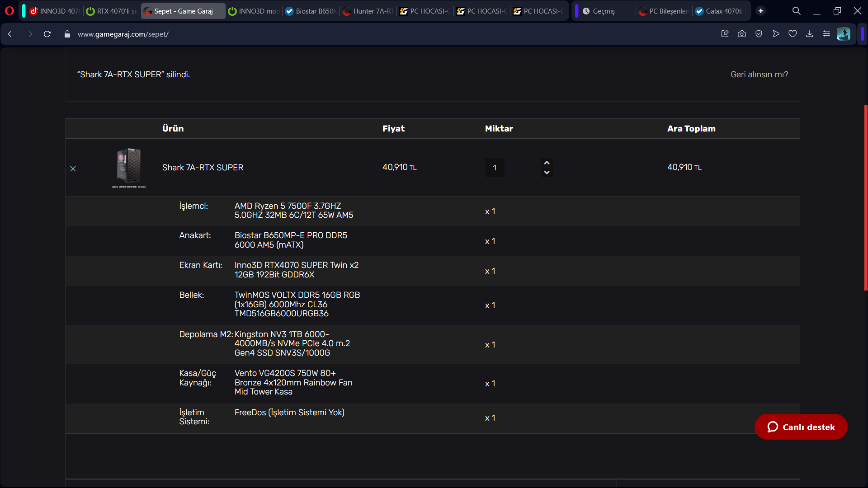Open the downloads icon in toolbar
This screenshot has height=488, width=868.
[x=810, y=34]
